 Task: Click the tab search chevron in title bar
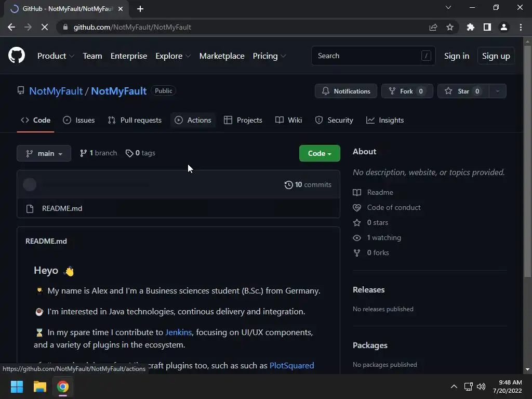(x=448, y=7)
